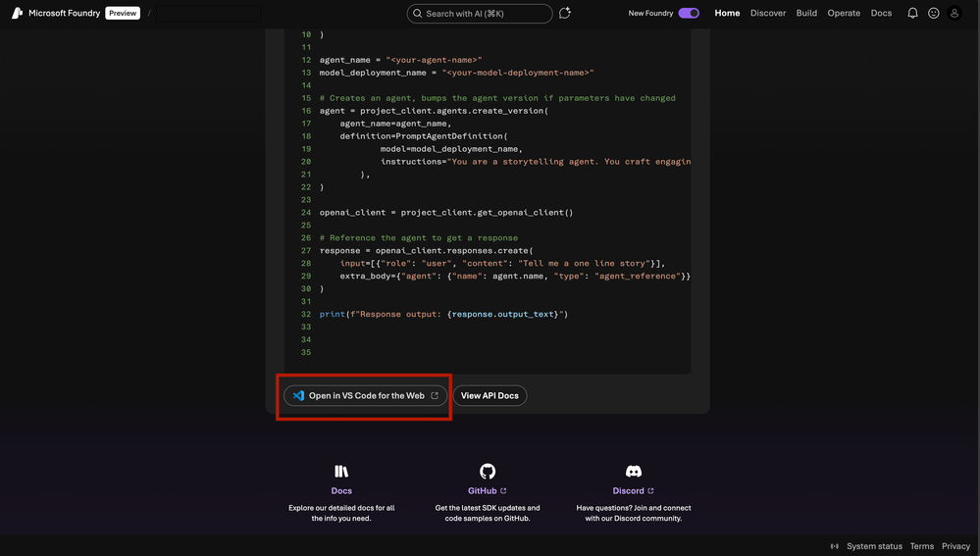This screenshot has width=980, height=556.
Task: Focus the Search with AI field
Action: click(480, 13)
